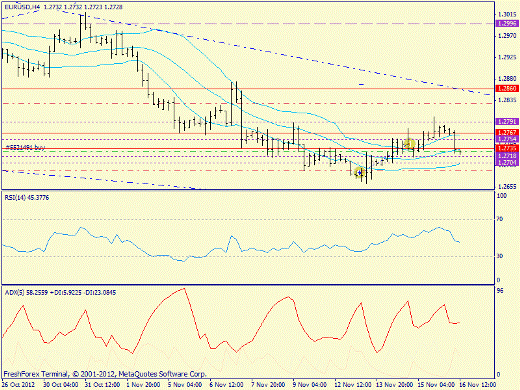Click the 1.2835 price scale value
The width and height of the screenshot is (520, 390).
click(507, 100)
